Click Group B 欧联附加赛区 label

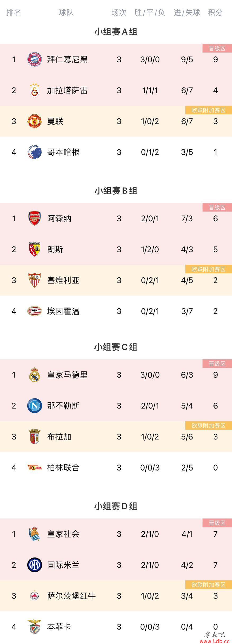tap(208, 269)
